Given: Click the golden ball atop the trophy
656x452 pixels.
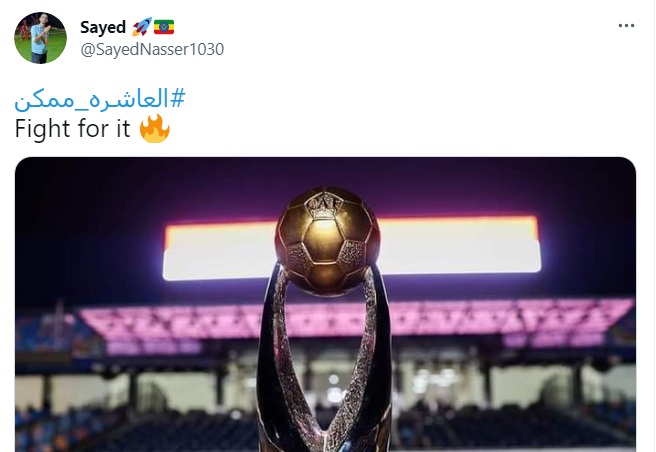Looking at the screenshot, I should point(327,241).
